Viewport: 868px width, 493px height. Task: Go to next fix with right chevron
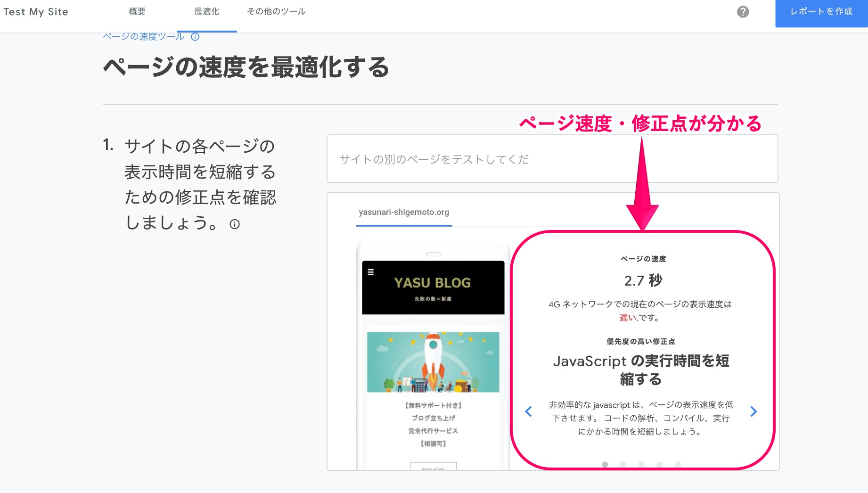click(753, 411)
